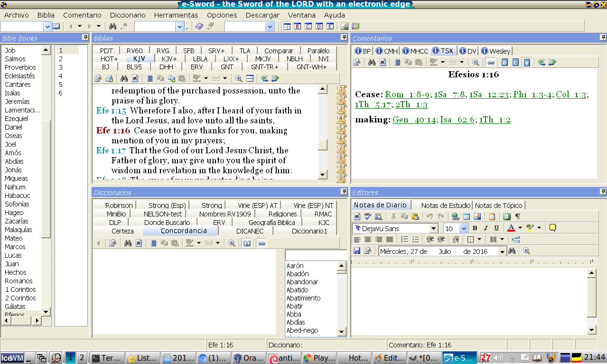
Task: Open the font color dropdown arrow
Action: (520, 228)
